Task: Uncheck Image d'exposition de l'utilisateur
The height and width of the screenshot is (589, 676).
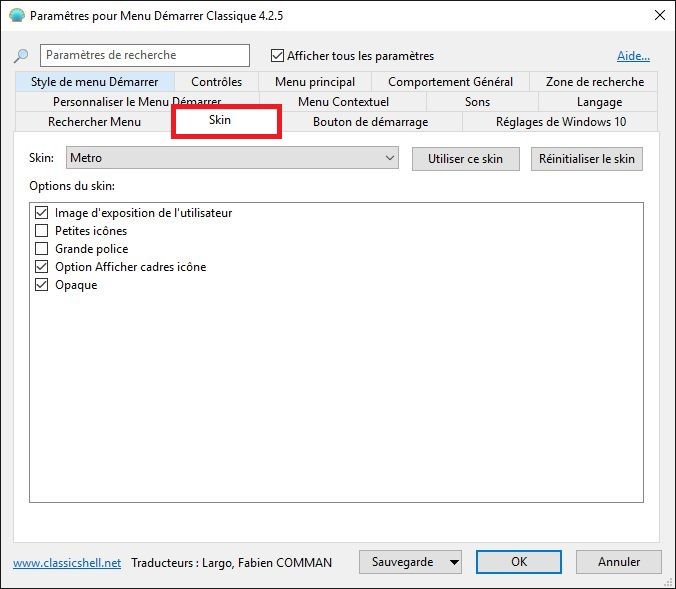Action: click(41, 213)
